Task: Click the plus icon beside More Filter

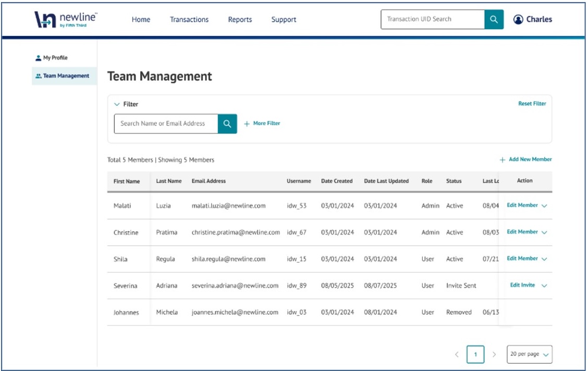Action: click(x=247, y=124)
